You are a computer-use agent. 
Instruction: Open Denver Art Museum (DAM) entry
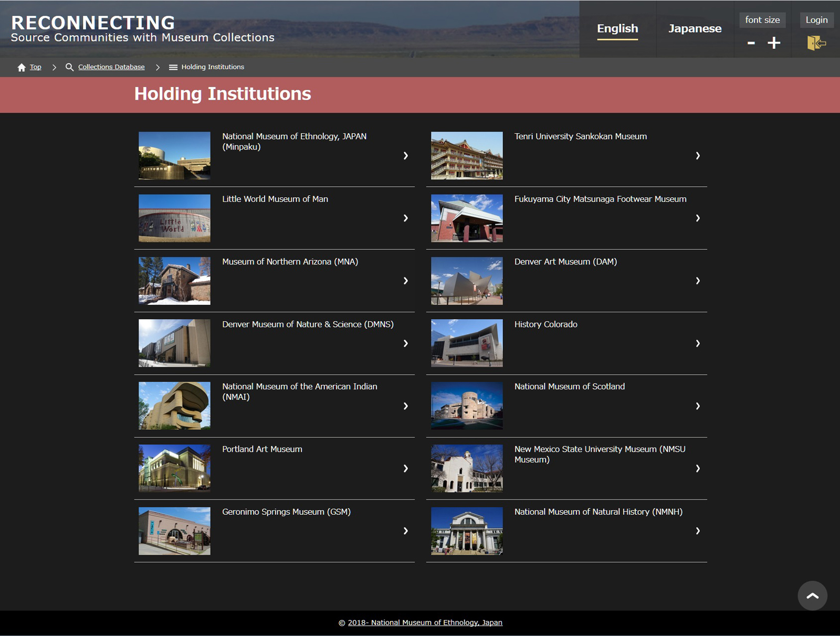coord(566,281)
